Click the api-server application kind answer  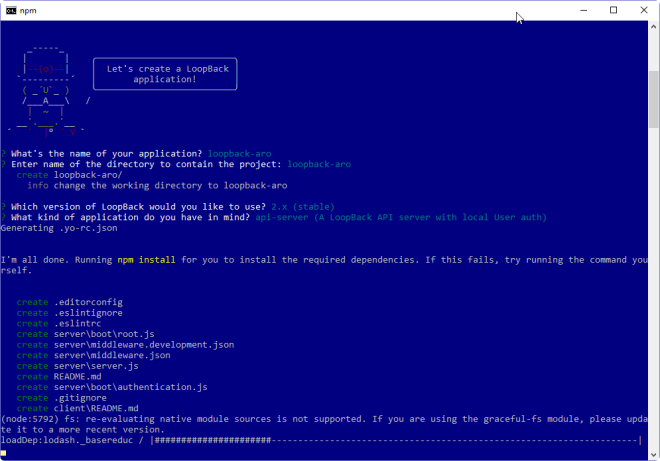click(x=401, y=217)
